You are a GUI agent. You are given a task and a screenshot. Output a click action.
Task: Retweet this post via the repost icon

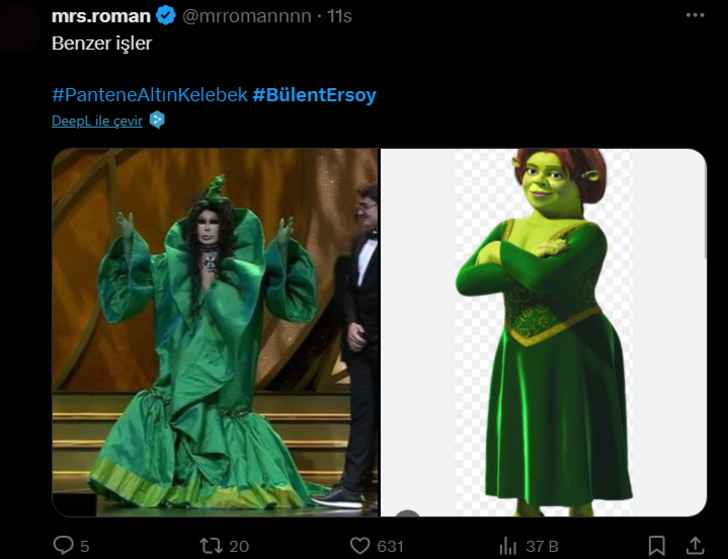(210, 545)
